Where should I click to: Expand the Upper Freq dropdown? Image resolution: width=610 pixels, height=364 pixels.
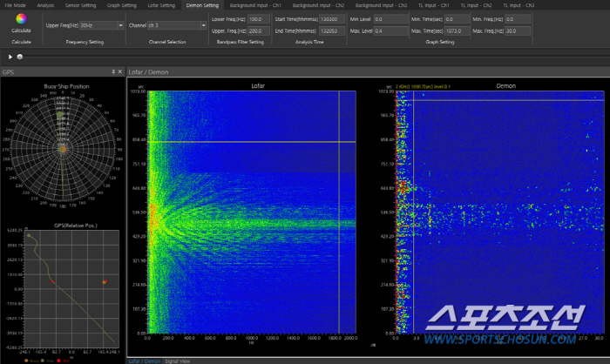[120, 25]
